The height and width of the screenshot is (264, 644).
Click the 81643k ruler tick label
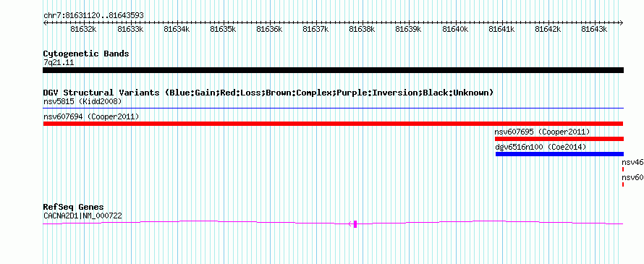click(594, 29)
